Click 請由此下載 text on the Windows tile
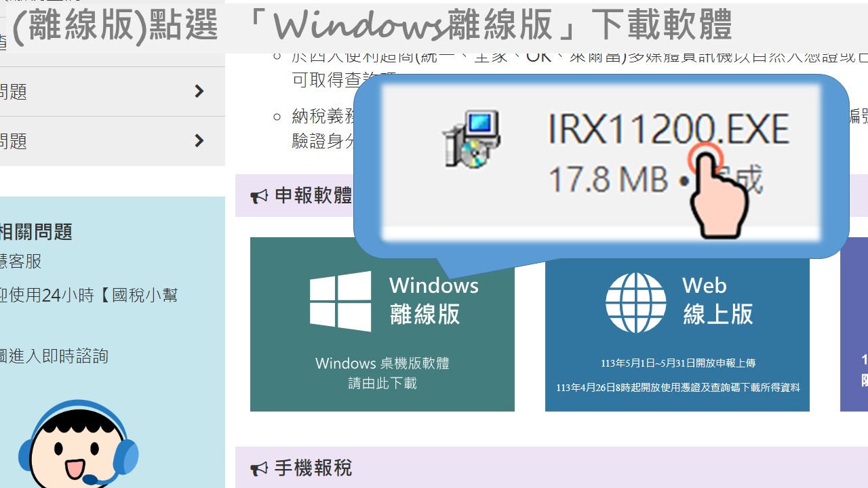868x488 pixels. pos(382,384)
